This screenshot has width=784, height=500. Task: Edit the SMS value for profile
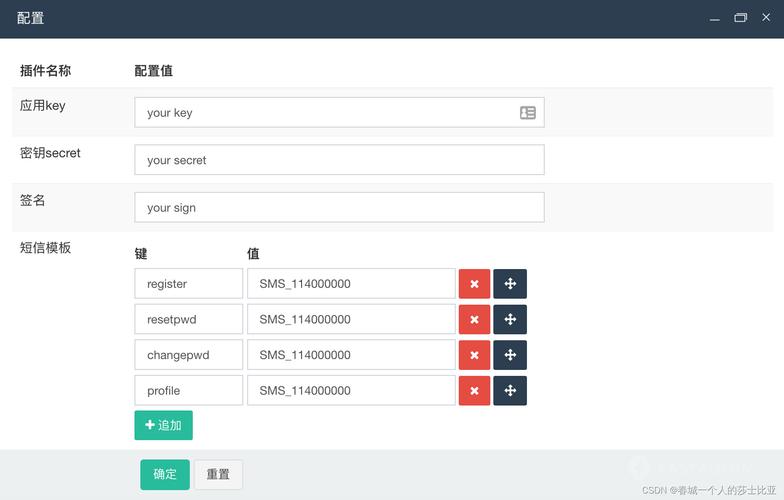pyautogui.click(x=351, y=390)
